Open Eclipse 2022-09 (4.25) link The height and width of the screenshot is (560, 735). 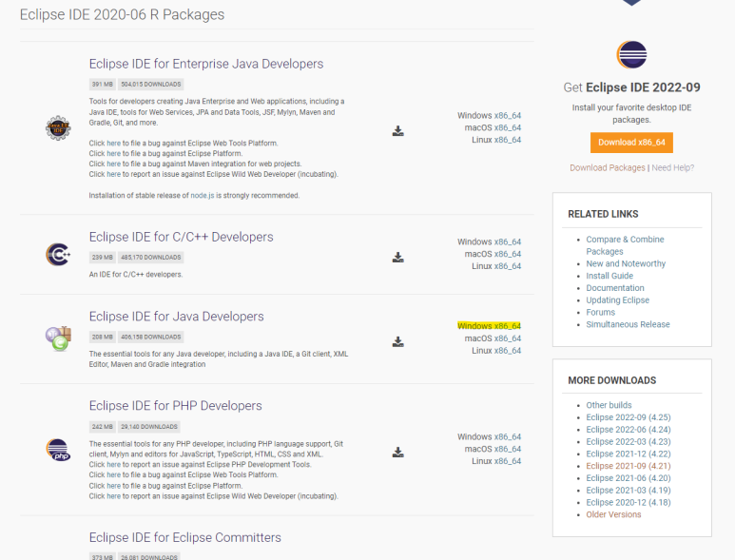tap(629, 417)
